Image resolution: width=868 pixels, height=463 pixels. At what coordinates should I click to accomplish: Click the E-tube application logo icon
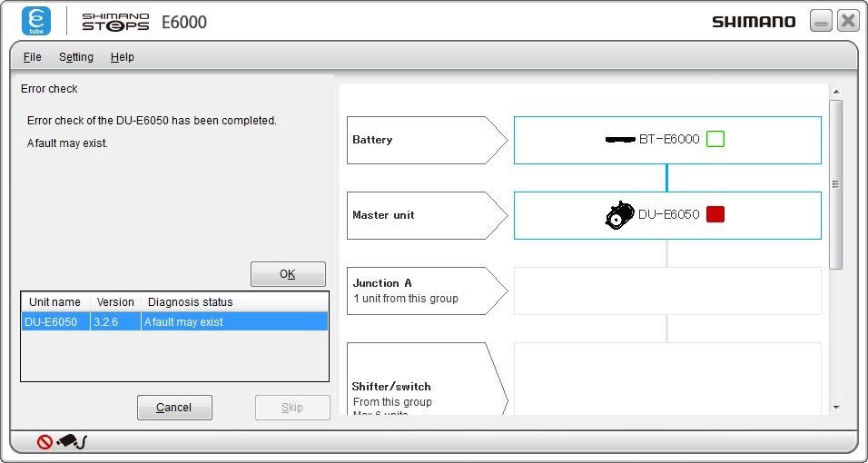tap(36, 21)
